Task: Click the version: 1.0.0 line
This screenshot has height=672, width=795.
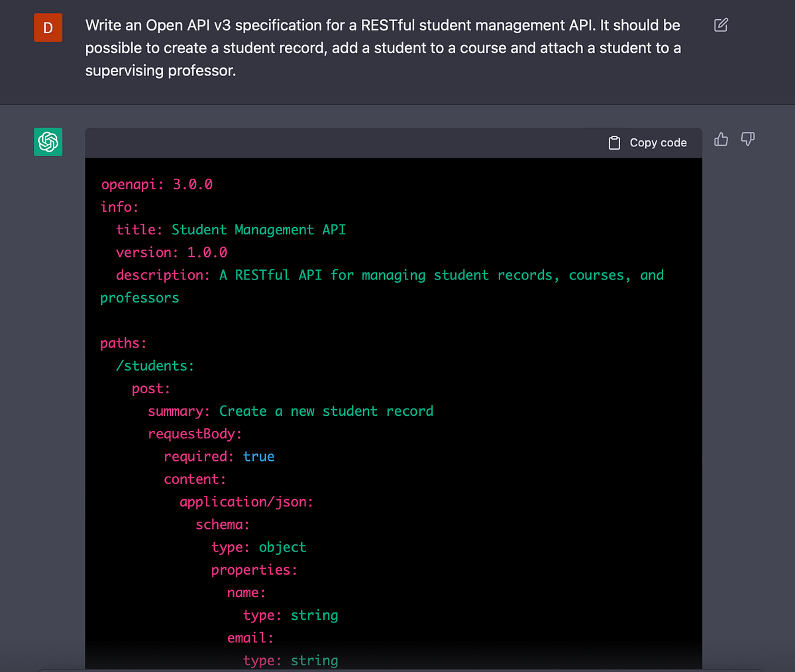Action: click(172, 252)
